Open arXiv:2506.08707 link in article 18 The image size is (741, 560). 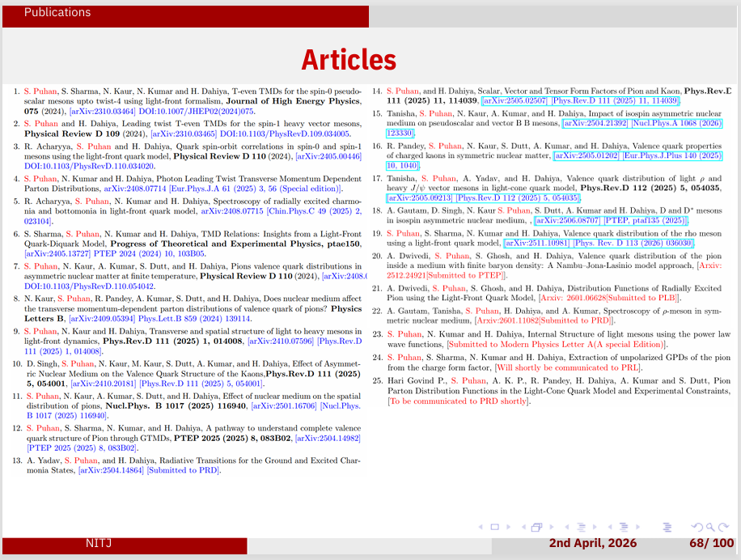pyautogui.click(x=568, y=220)
